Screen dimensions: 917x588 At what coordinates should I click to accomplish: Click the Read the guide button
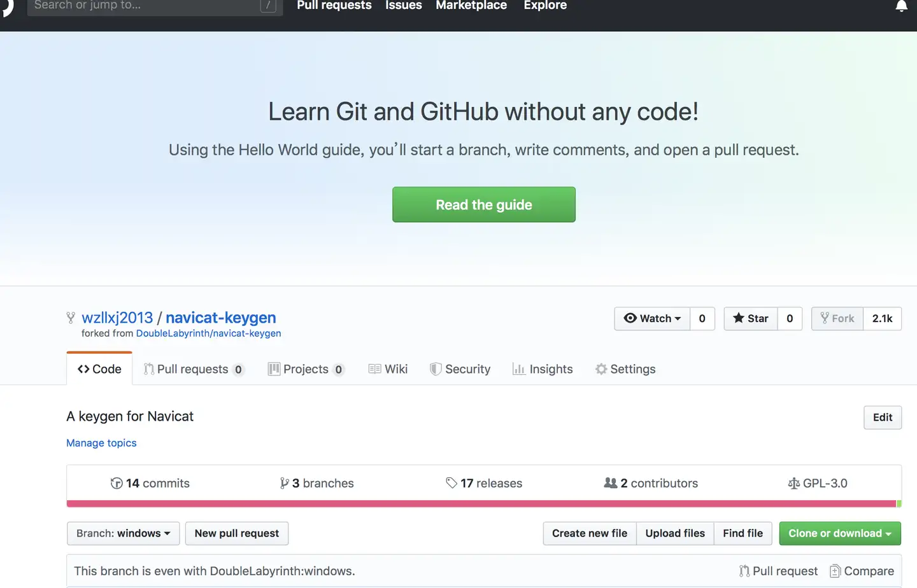pos(484,204)
